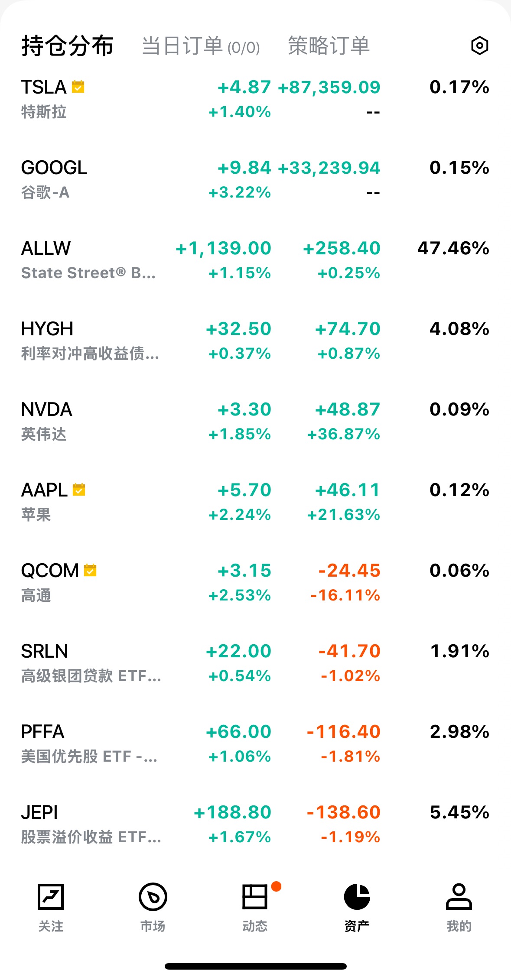Open the 市场 market compass icon

[153, 896]
